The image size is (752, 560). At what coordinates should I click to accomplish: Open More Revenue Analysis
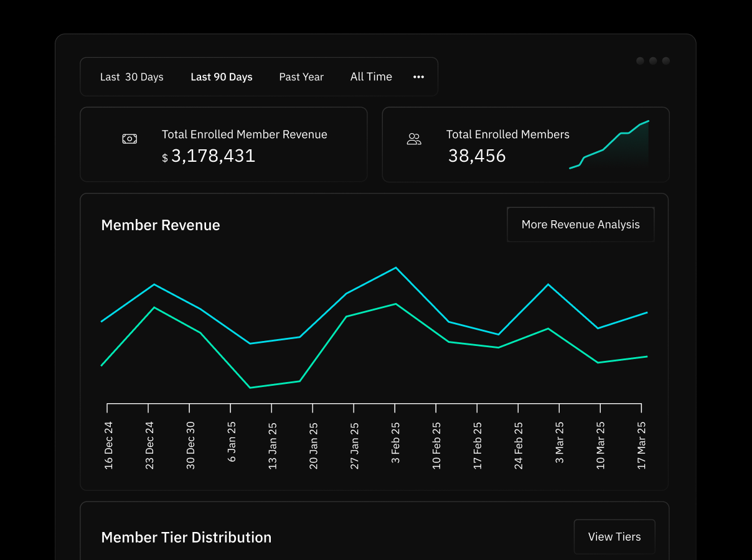pos(580,224)
